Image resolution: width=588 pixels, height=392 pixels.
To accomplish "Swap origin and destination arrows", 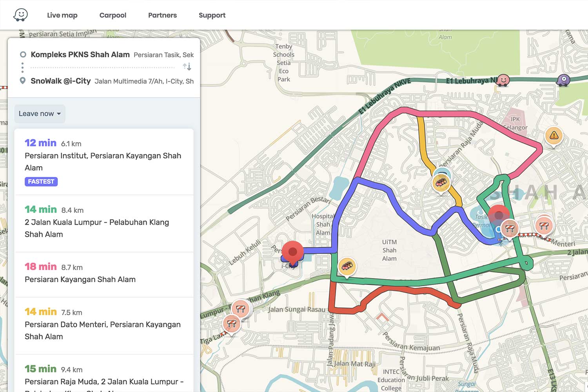I will point(187,67).
